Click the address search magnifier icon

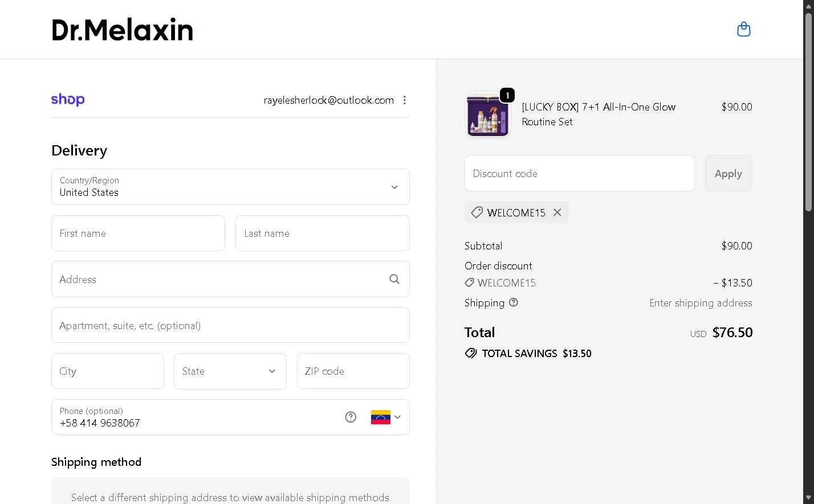pos(394,279)
